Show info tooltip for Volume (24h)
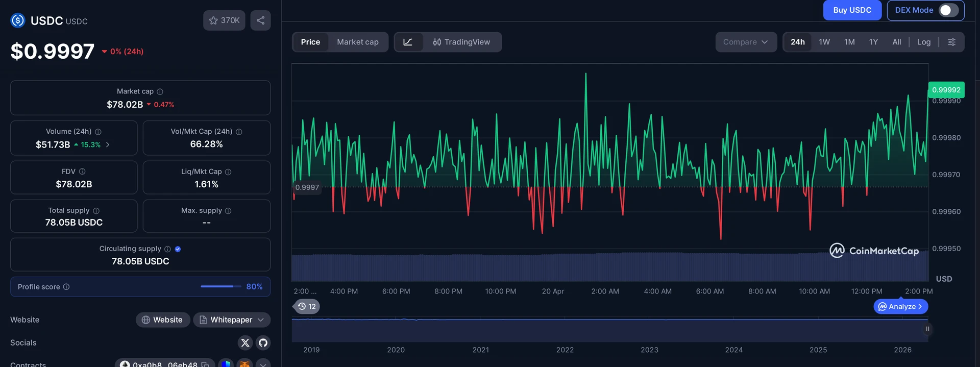Image resolution: width=980 pixels, height=367 pixels. click(98, 132)
